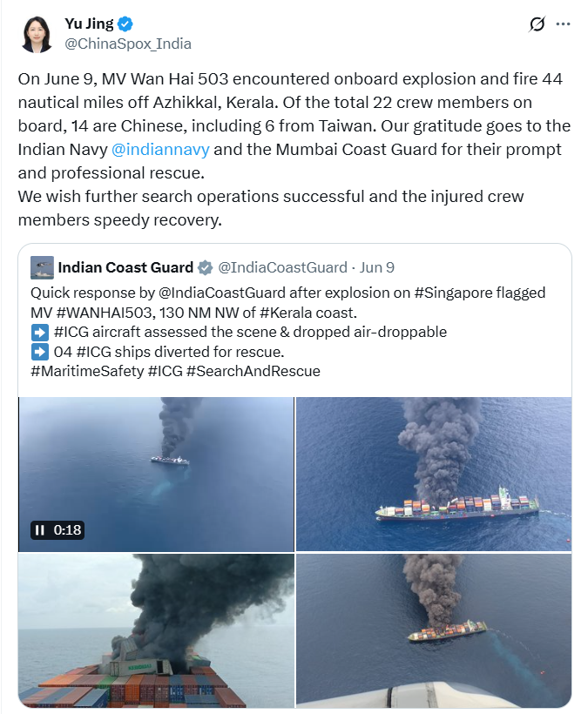
Task: View the deck-level containers and smoke photo
Action: click(156, 630)
